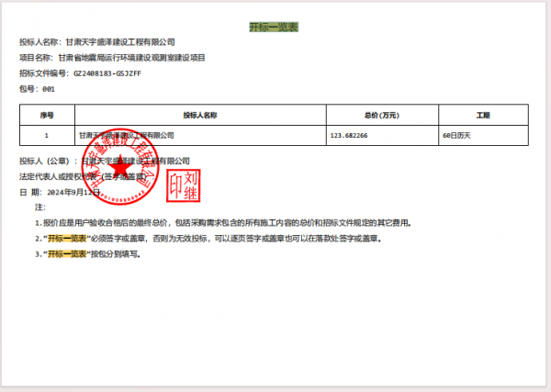Click the 60日历天 duration cell
Screen dimensions: 551x392
click(x=456, y=135)
